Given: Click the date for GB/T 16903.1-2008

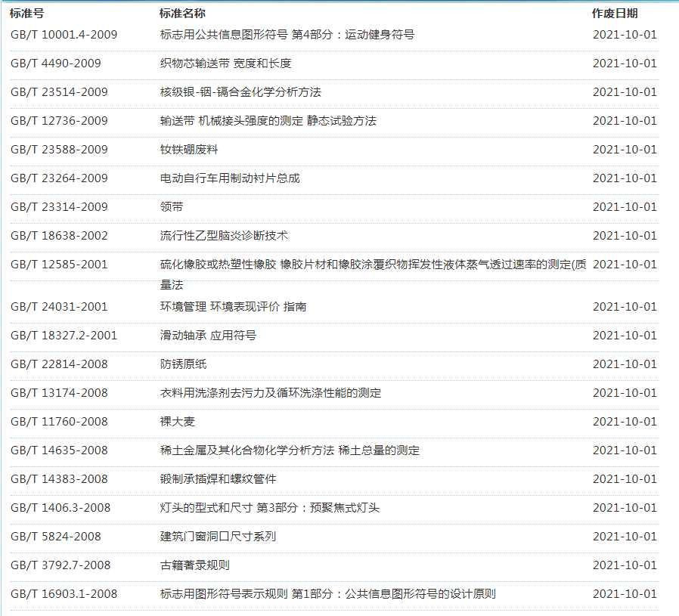Looking at the screenshot, I should [625, 594].
